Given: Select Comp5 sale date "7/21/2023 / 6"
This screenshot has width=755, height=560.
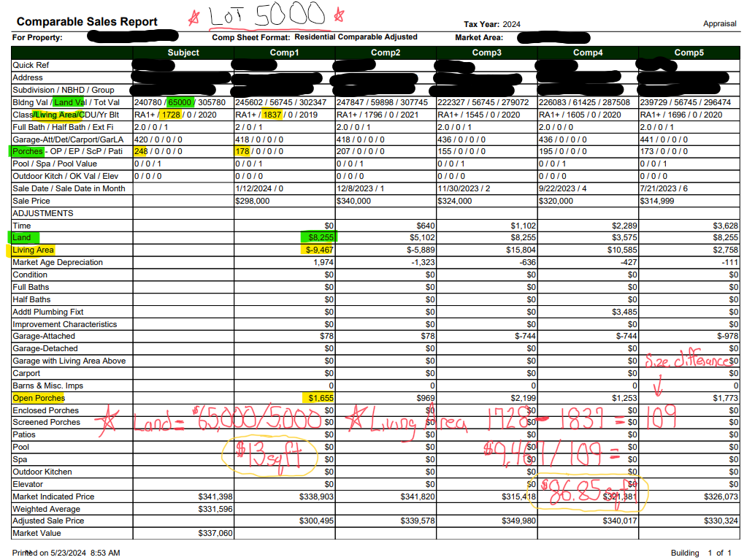Looking at the screenshot, I should click(x=664, y=189).
